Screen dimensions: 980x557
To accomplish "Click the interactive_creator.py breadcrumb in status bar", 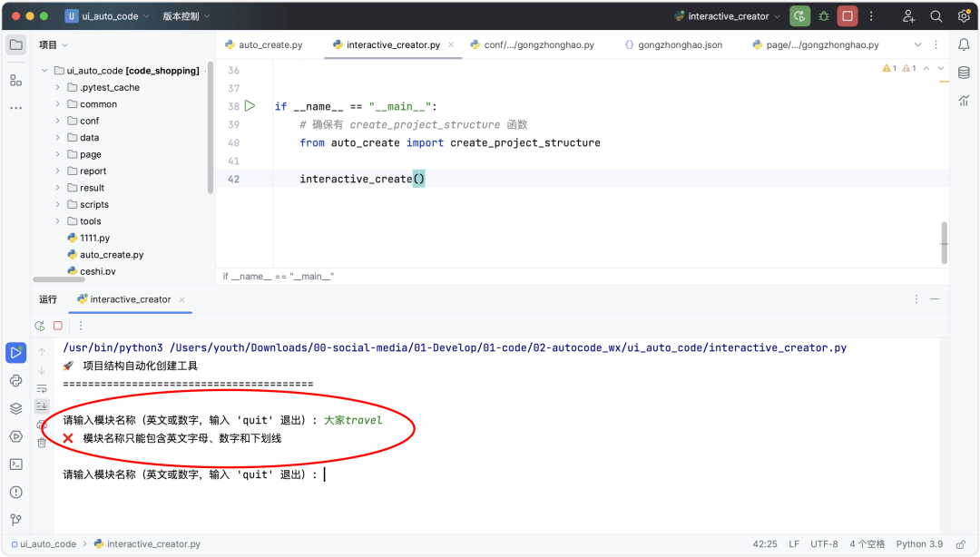I will point(148,544).
